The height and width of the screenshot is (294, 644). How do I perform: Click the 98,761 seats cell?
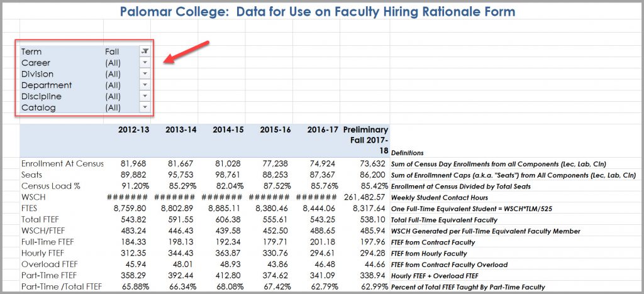(x=228, y=175)
